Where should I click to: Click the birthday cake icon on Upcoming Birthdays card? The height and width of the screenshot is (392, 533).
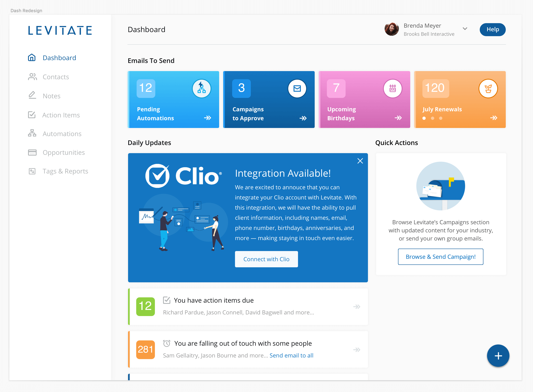tap(393, 88)
